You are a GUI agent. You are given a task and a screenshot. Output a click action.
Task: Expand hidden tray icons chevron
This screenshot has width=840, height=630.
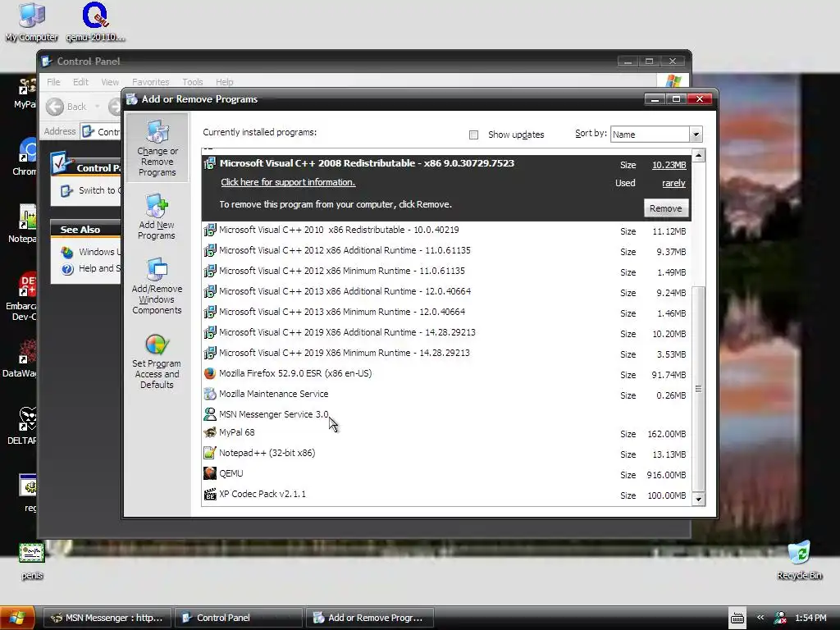point(760,617)
